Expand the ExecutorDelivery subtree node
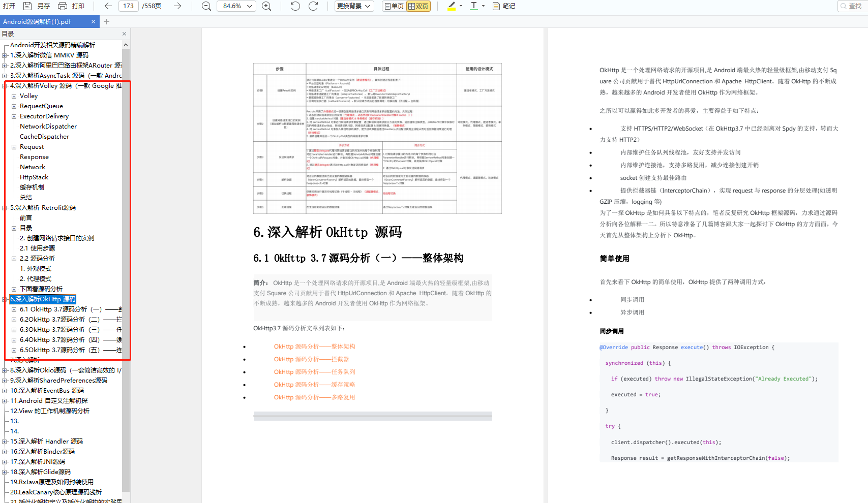The width and height of the screenshot is (868, 503). click(14, 116)
